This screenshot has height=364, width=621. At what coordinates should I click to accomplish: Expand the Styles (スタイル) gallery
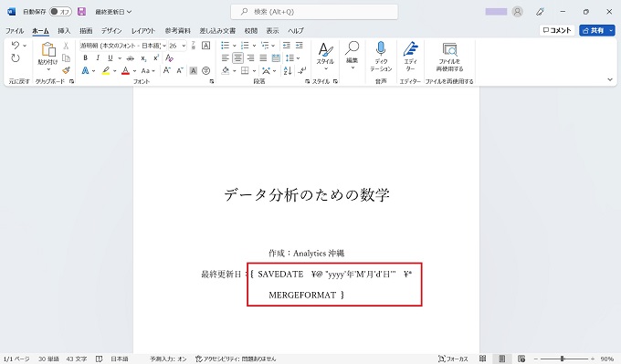click(325, 56)
